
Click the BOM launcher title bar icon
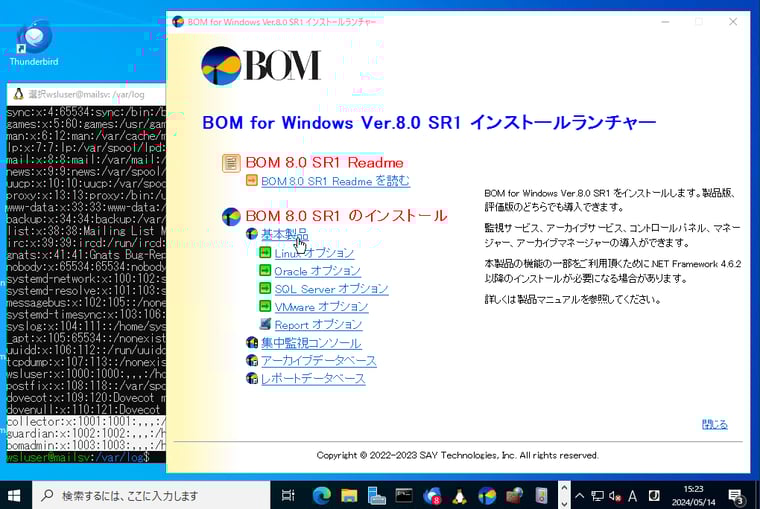pyautogui.click(x=178, y=22)
